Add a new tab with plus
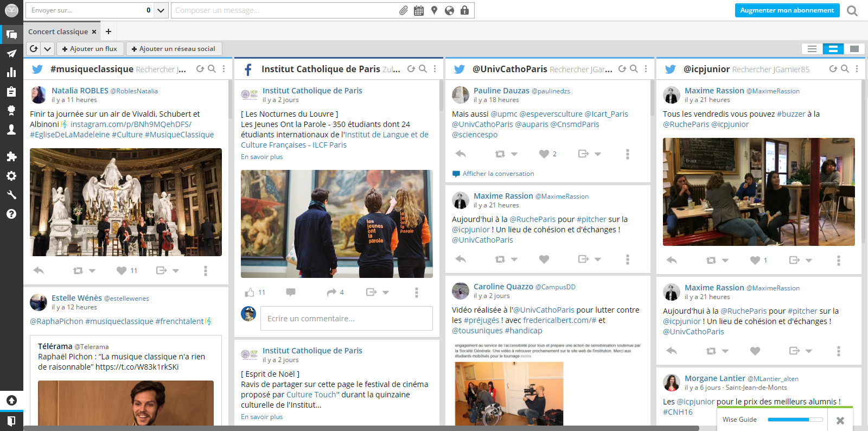 point(108,31)
